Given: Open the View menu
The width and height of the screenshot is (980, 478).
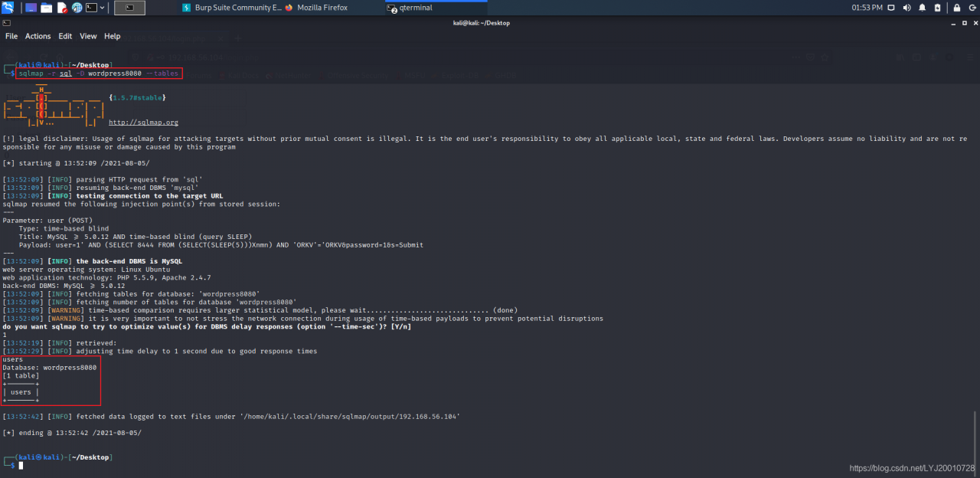Looking at the screenshot, I should pos(88,36).
